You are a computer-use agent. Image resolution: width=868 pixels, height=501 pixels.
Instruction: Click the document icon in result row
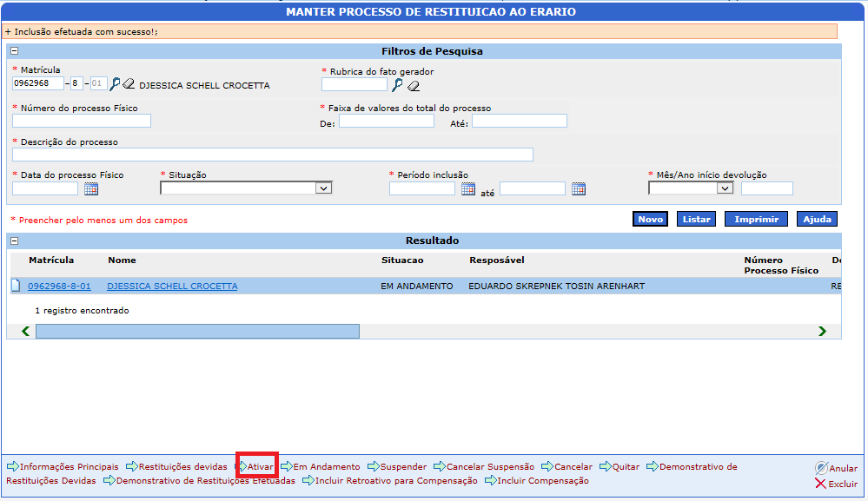click(x=16, y=286)
